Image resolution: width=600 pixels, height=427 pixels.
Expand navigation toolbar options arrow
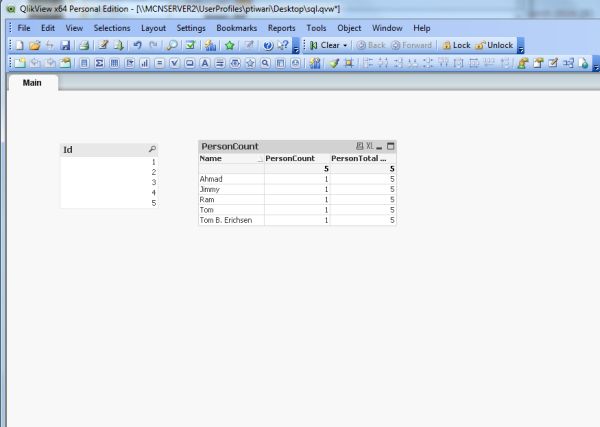(520, 46)
